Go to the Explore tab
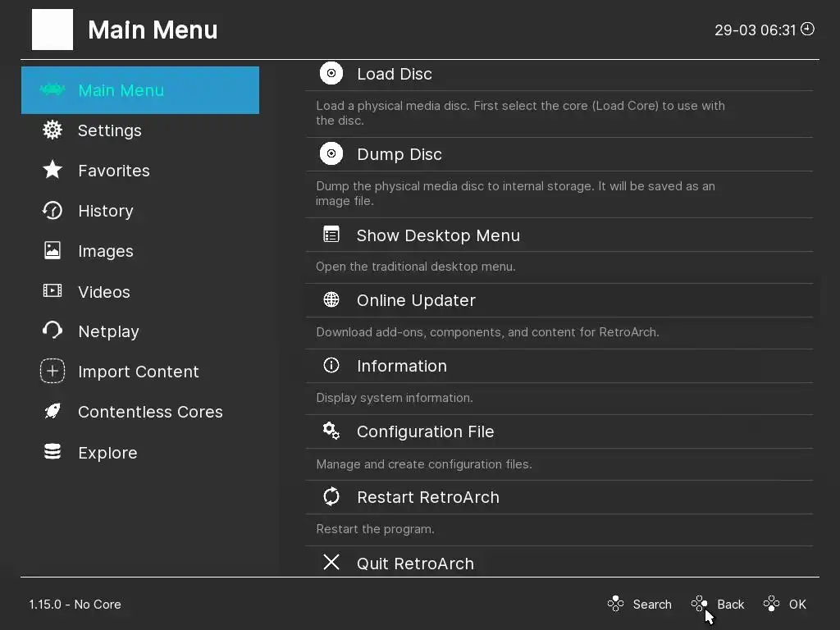The height and width of the screenshot is (630, 840). (x=139, y=453)
